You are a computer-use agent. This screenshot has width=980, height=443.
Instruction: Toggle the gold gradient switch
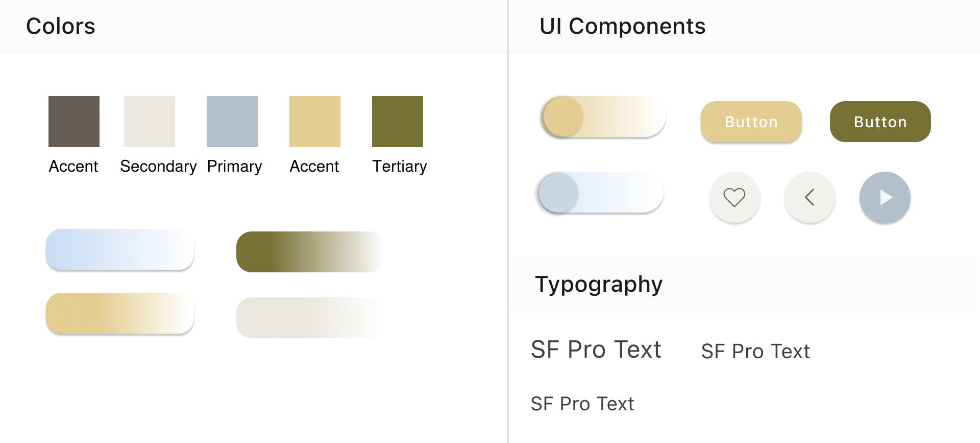click(603, 116)
